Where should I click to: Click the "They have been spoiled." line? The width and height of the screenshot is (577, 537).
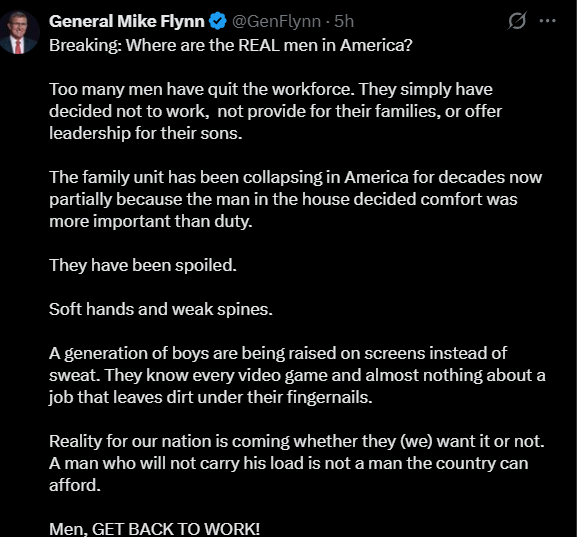point(143,265)
